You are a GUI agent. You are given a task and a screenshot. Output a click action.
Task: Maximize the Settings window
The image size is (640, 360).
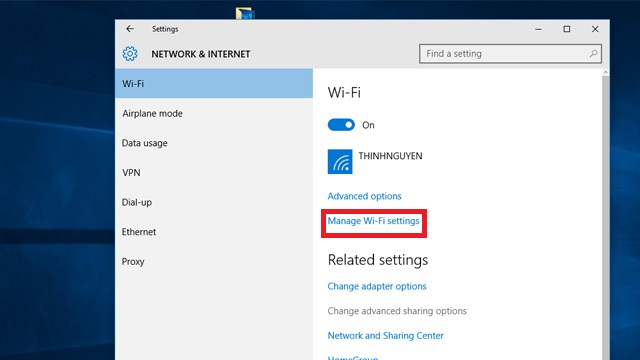[567, 29]
